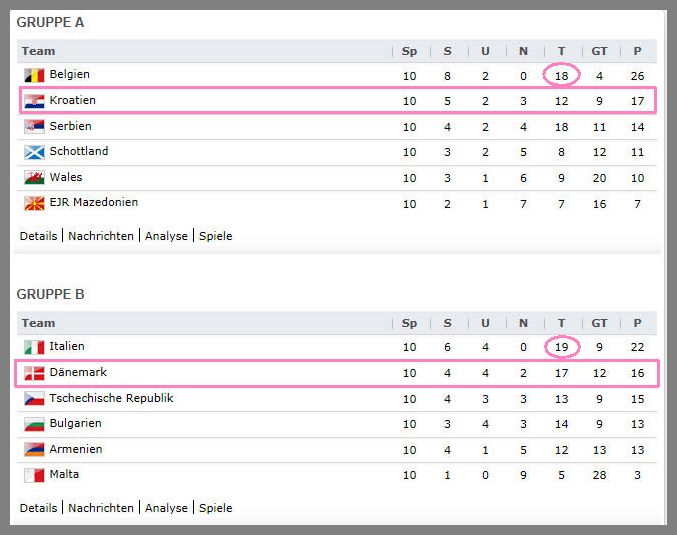
Task: Click the GT column header in Gruppe B
Action: [x=599, y=323]
